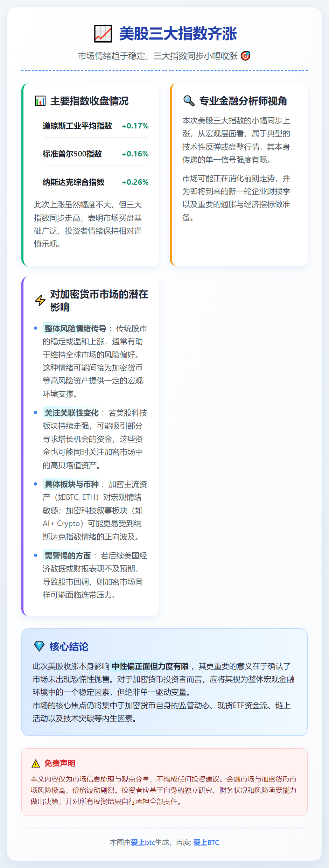329x868 pixels.
Task: Click the 爱上btc link in footer
Action: (143, 842)
